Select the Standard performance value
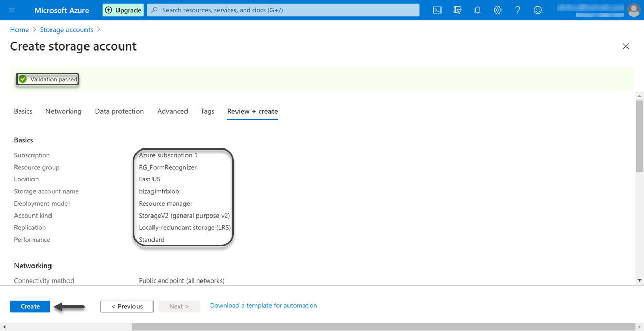644x331 pixels. coord(151,240)
